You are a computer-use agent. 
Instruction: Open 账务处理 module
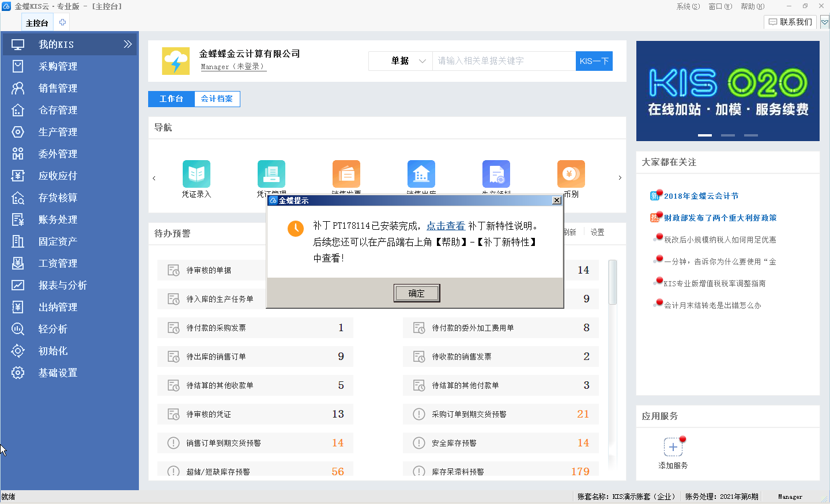tap(69, 219)
